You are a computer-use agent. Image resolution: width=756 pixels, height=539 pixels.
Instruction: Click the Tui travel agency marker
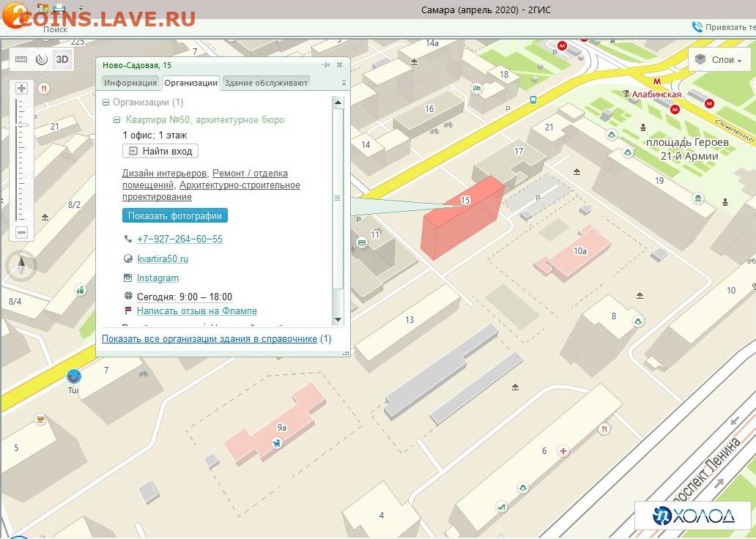click(73, 376)
